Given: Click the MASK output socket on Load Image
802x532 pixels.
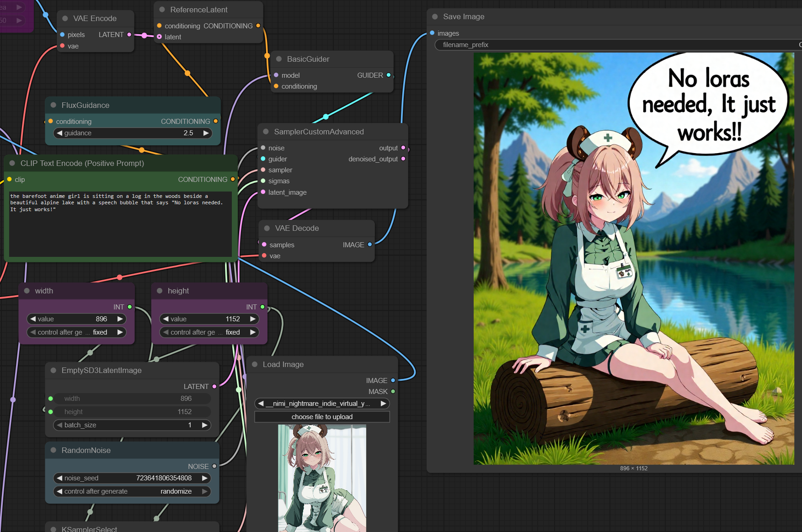Looking at the screenshot, I should coord(393,392).
